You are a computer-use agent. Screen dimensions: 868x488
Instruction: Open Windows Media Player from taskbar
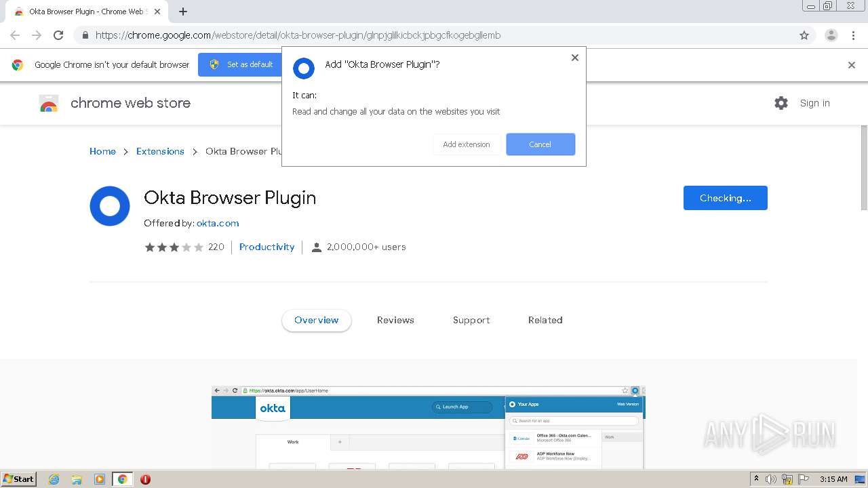coord(100,479)
